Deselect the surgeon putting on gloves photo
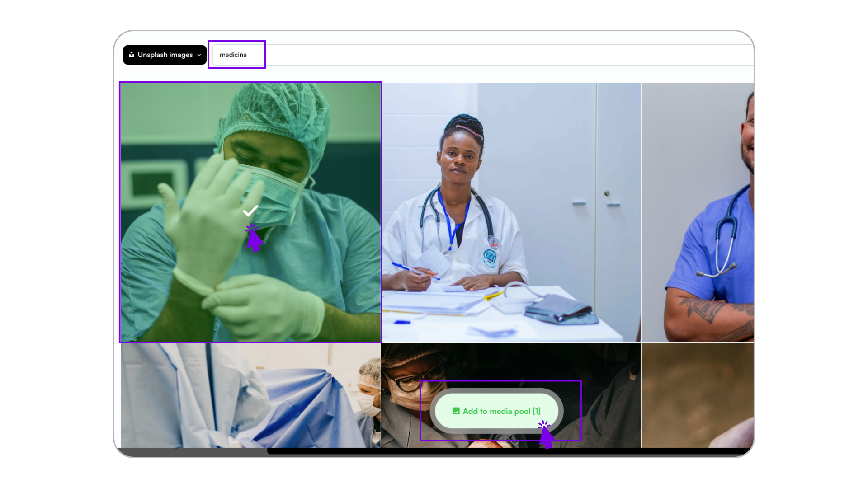Viewport: 868px width, 488px height. (x=251, y=212)
